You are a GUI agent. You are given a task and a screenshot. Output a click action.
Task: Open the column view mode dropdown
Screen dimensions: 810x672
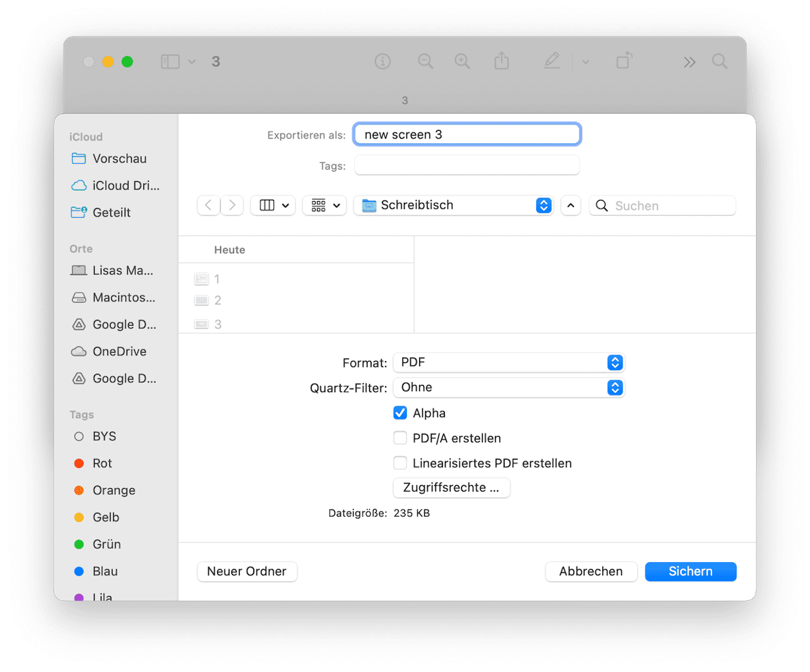[273, 205]
